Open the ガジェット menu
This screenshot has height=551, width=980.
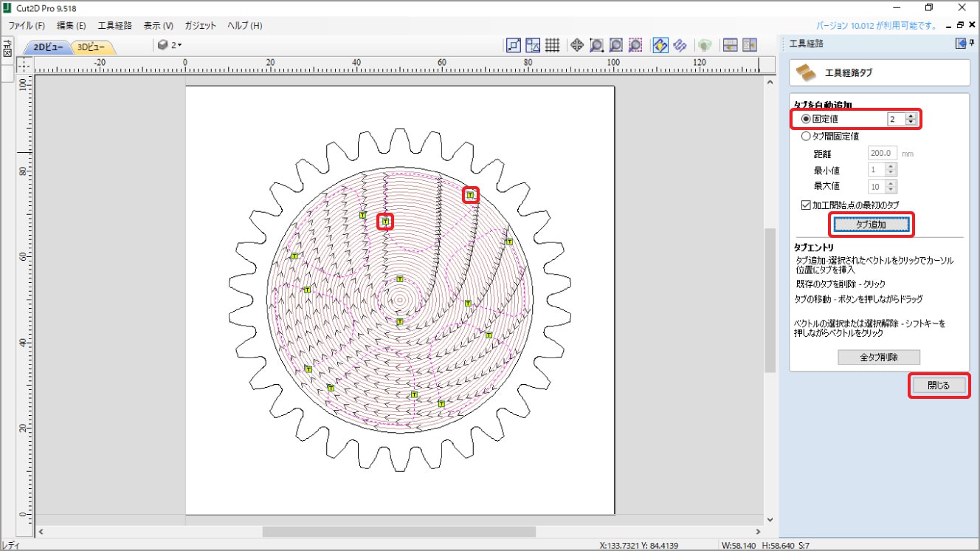[x=201, y=25]
